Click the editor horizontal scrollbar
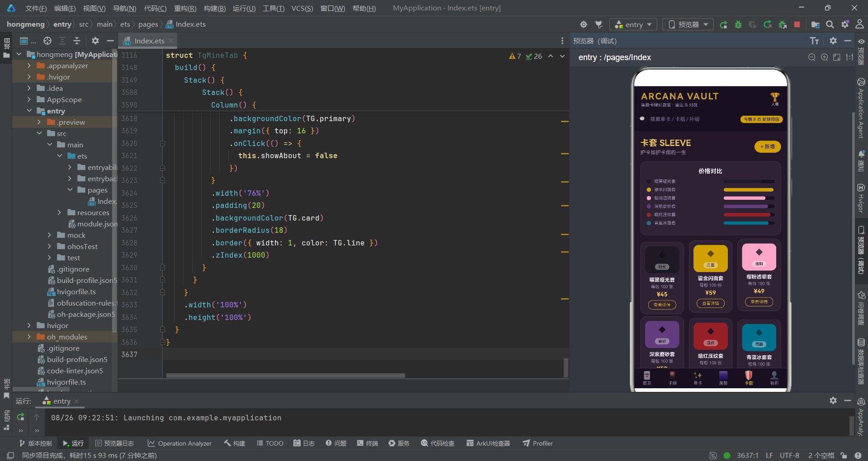 point(286,375)
